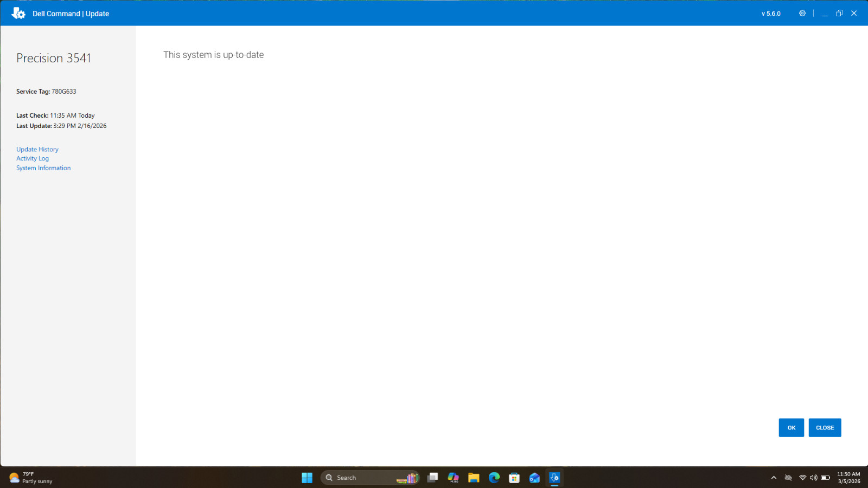View System Information link
Screen dimensions: 868x488
click(43, 168)
